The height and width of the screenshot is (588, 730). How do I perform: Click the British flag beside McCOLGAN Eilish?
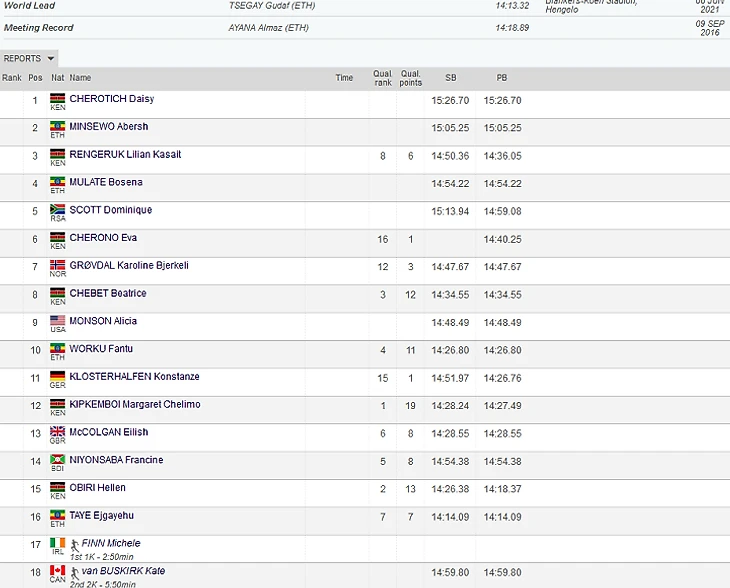coord(57,431)
